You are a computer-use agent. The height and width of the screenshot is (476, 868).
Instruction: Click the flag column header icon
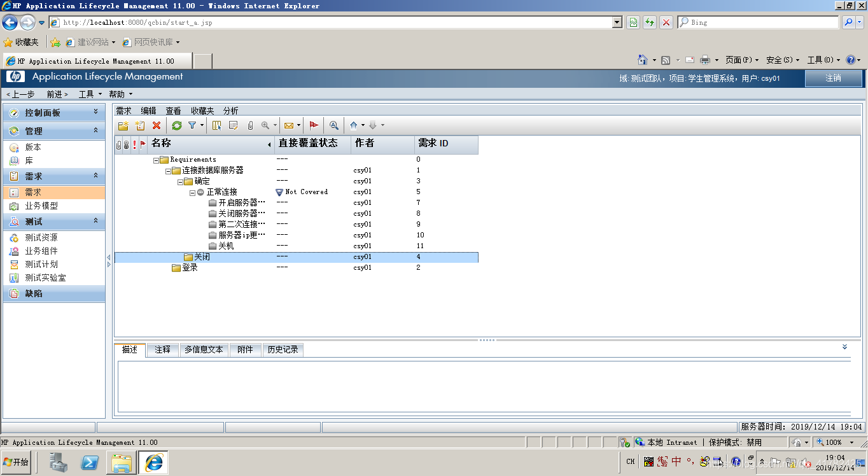click(x=143, y=144)
